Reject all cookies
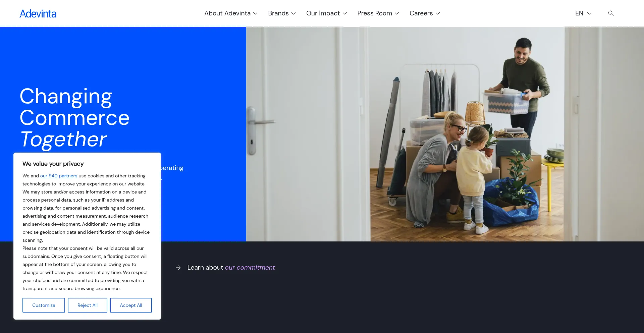The image size is (644, 333). [x=88, y=305]
